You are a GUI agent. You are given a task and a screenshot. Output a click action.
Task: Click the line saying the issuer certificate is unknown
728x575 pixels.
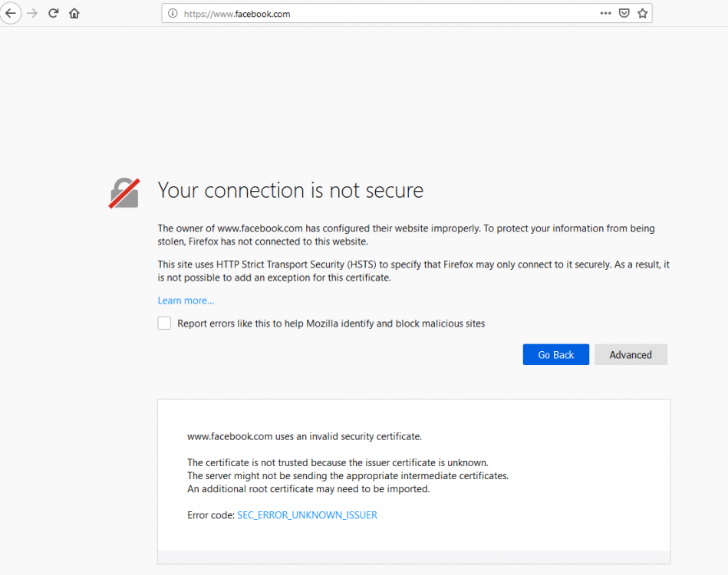click(338, 463)
